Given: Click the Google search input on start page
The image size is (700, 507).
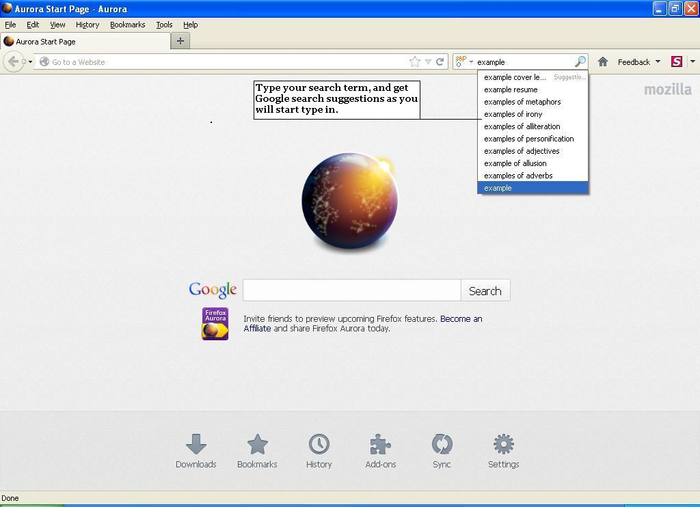Looking at the screenshot, I should click(352, 291).
